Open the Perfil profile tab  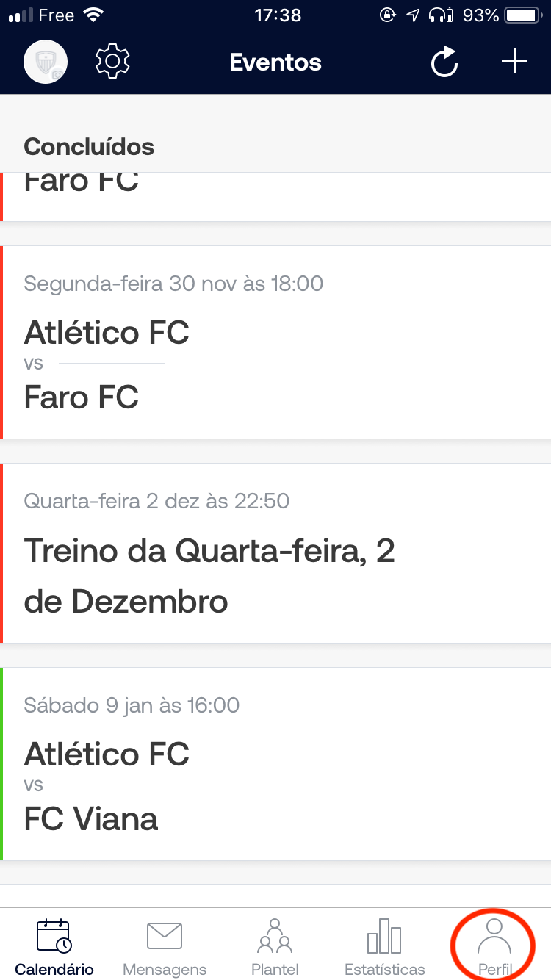point(494,946)
